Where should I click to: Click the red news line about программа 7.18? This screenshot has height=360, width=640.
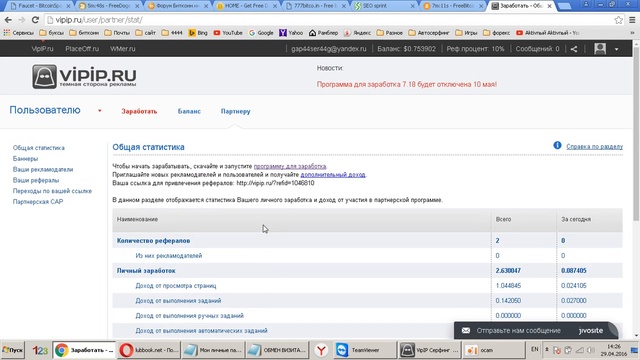coord(407,84)
